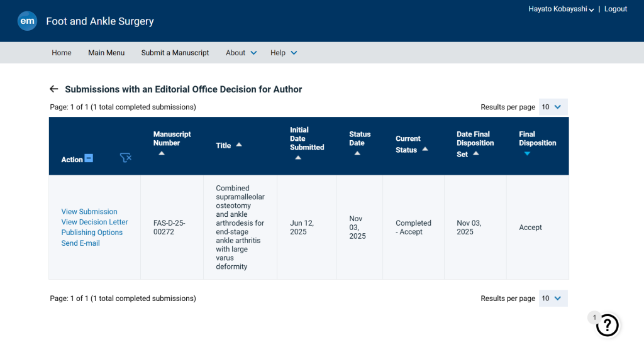This screenshot has height=362, width=644.
Task: Sort by Manuscript Number arrow
Action: point(162,153)
